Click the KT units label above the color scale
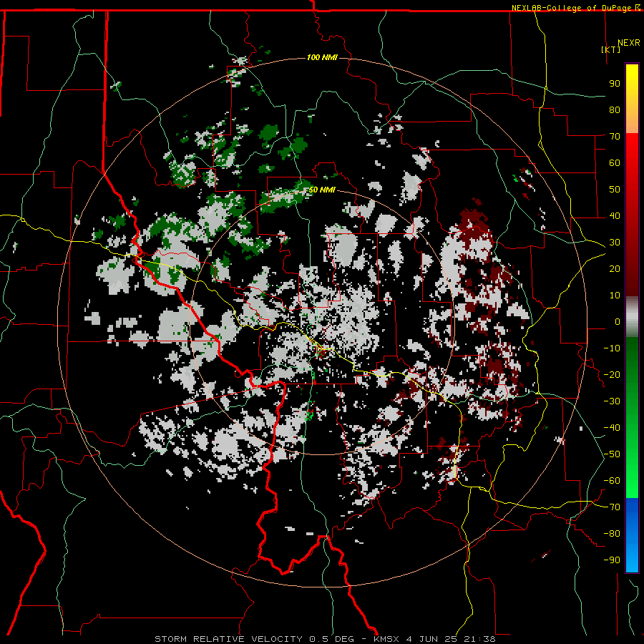The image size is (644, 644). click(611, 49)
